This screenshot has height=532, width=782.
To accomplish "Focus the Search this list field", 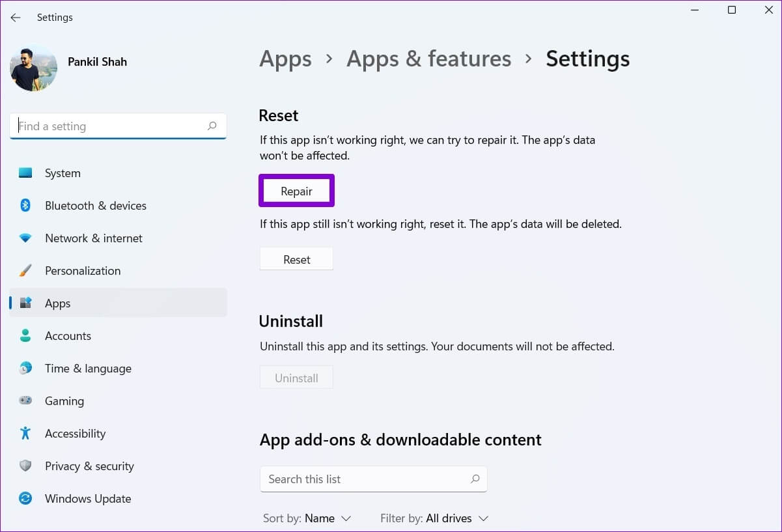I will (365, 479).
